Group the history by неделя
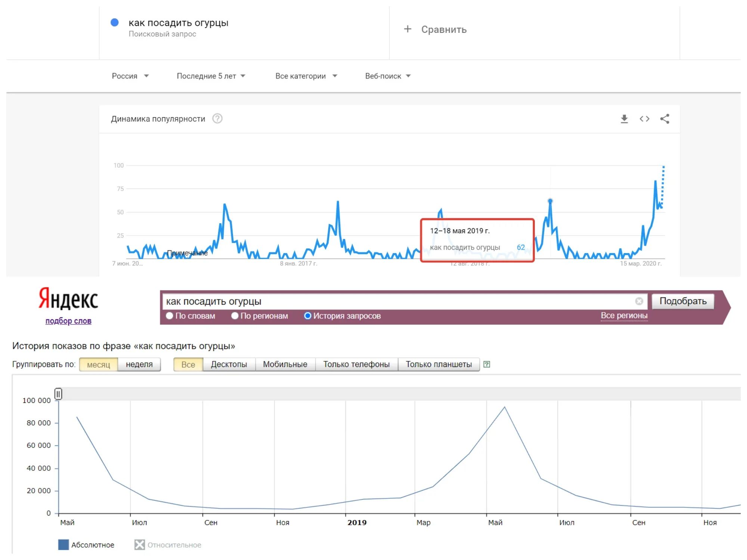Screen dimensions: 747x560 pyautogui.click(x=139, y=365)
